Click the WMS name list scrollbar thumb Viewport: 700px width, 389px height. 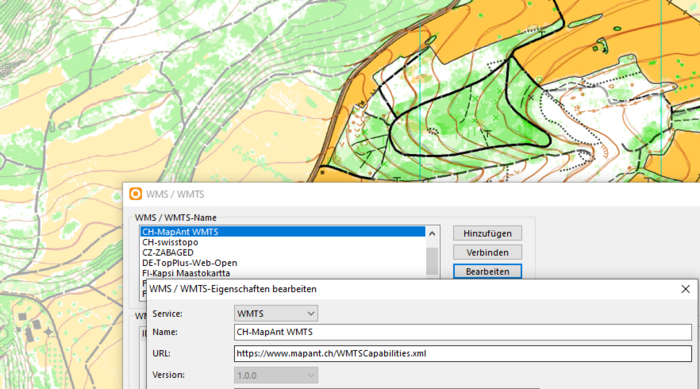pos(432,261)
